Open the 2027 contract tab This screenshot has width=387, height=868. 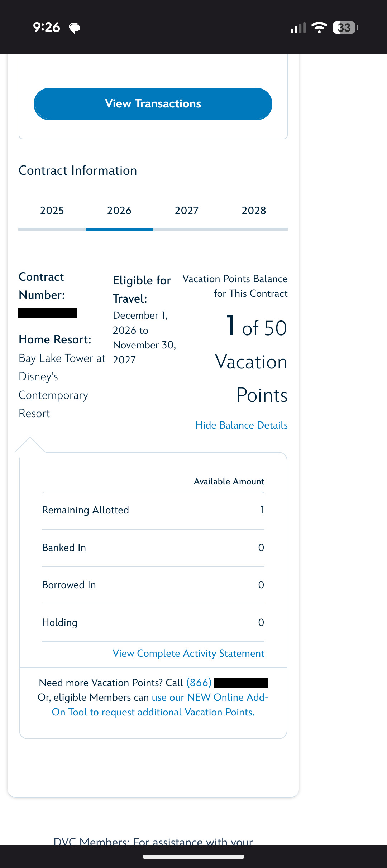click(187, 211)
